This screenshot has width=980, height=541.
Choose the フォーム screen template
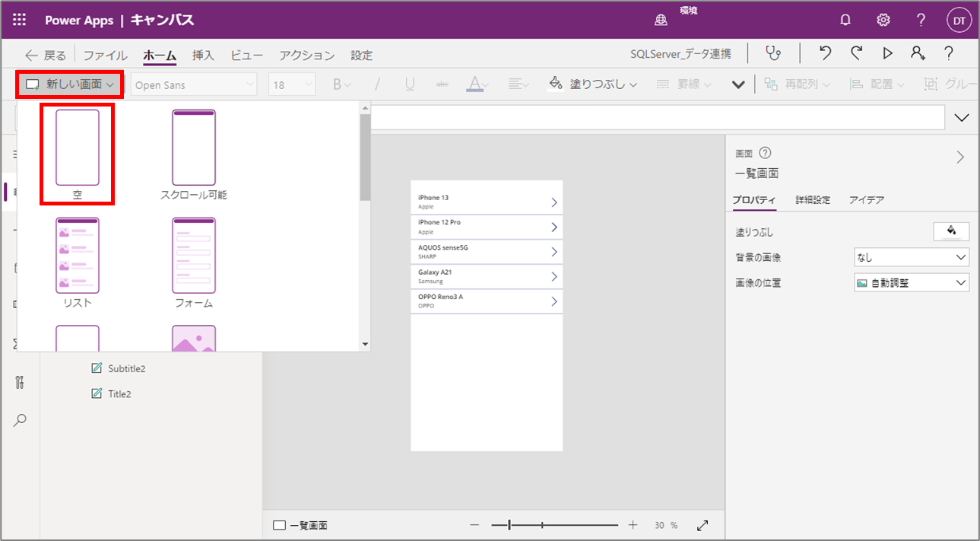click(194, 263)
